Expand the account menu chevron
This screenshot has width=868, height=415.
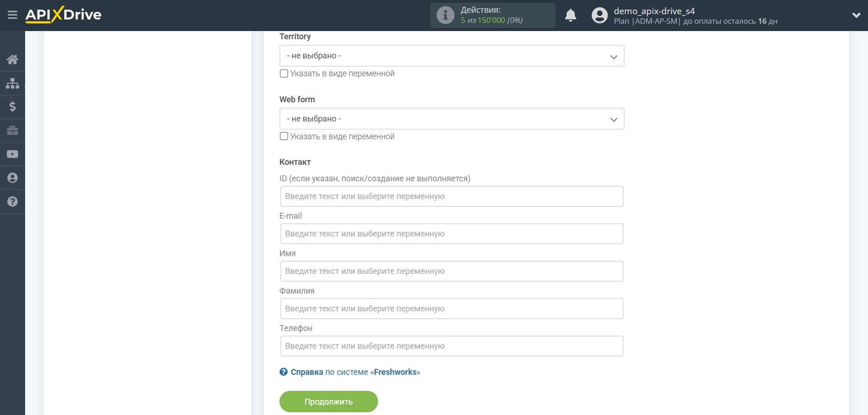point(856,15)
